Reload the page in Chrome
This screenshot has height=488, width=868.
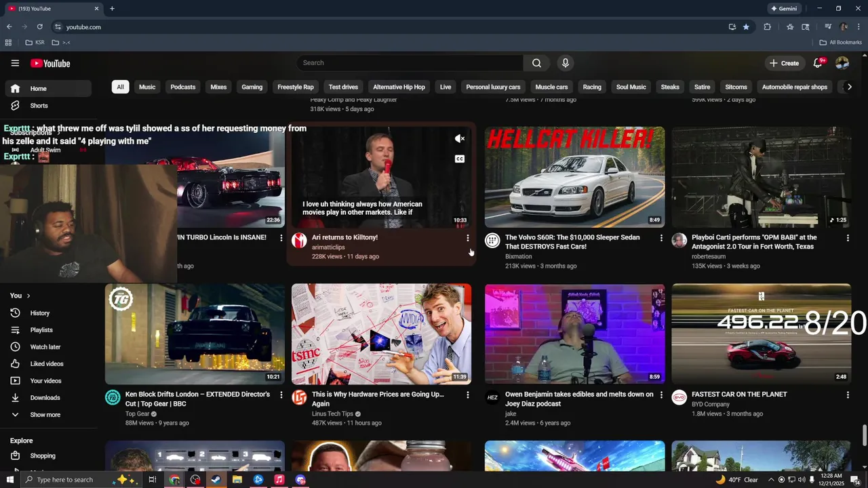40,27
